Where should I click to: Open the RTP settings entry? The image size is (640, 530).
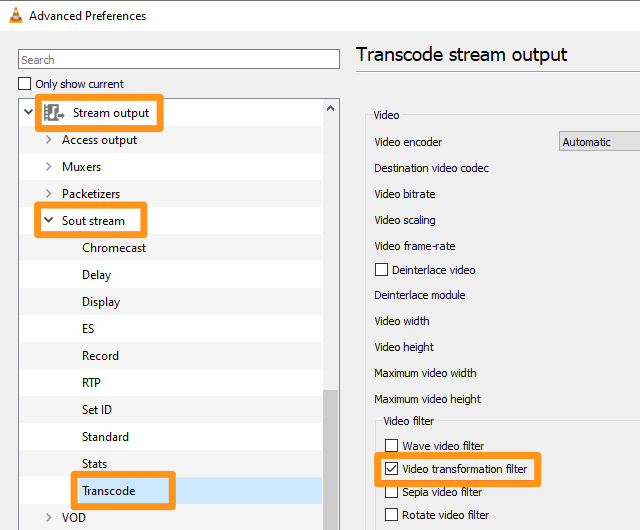click(91, 383)
